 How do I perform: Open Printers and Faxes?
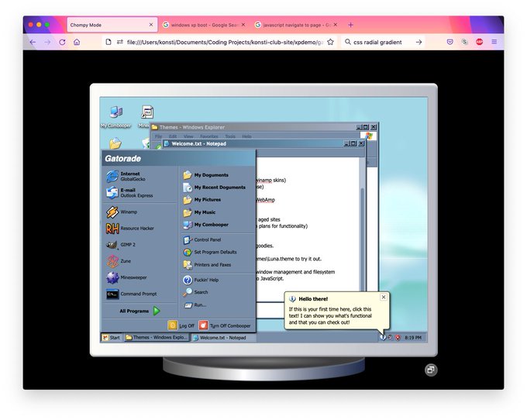click(208, 265)
